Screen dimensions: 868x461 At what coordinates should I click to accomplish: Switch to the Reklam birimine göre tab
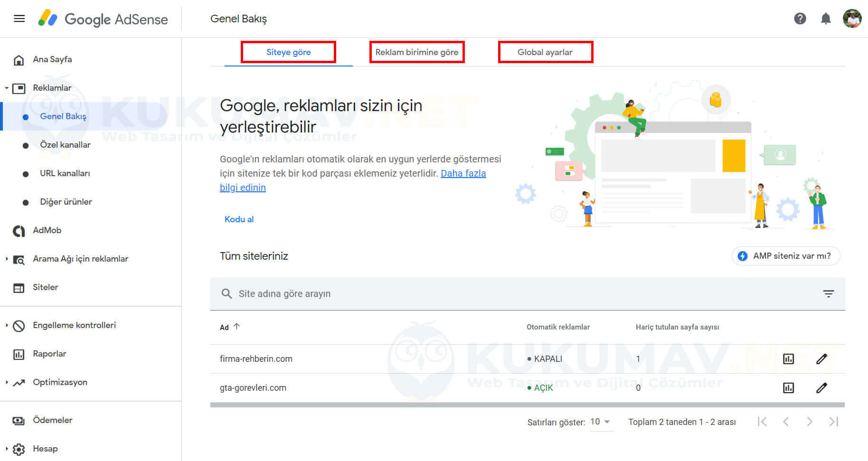point(417,52)
